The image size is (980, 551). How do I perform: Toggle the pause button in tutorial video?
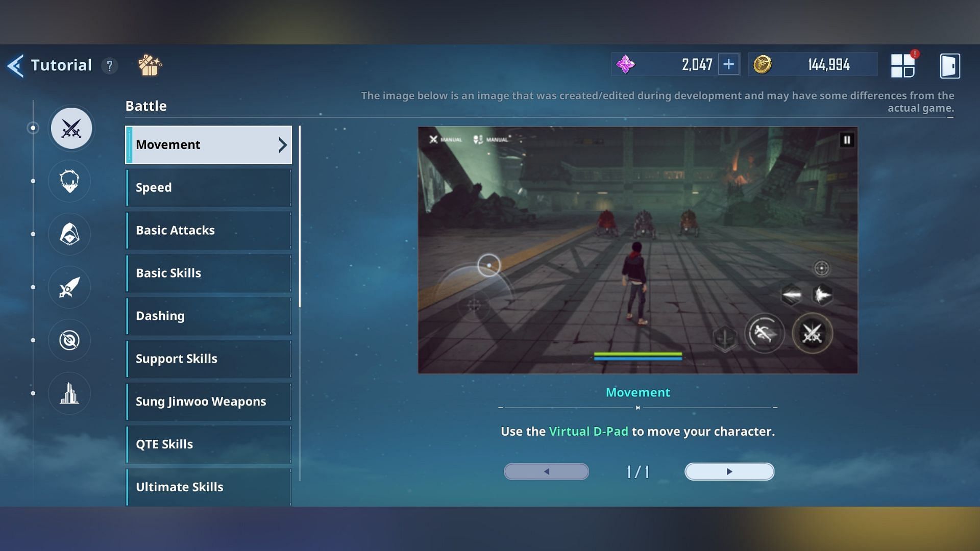coord(847,139)
